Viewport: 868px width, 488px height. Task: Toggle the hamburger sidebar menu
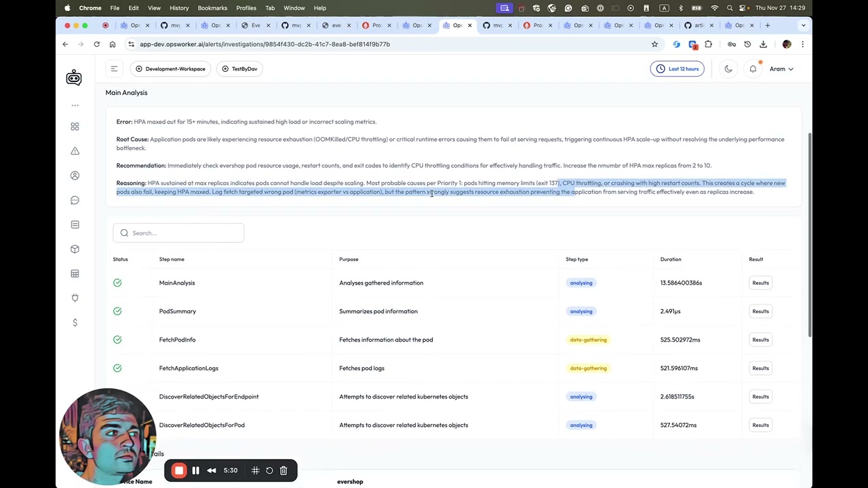[x=114, y=68]
